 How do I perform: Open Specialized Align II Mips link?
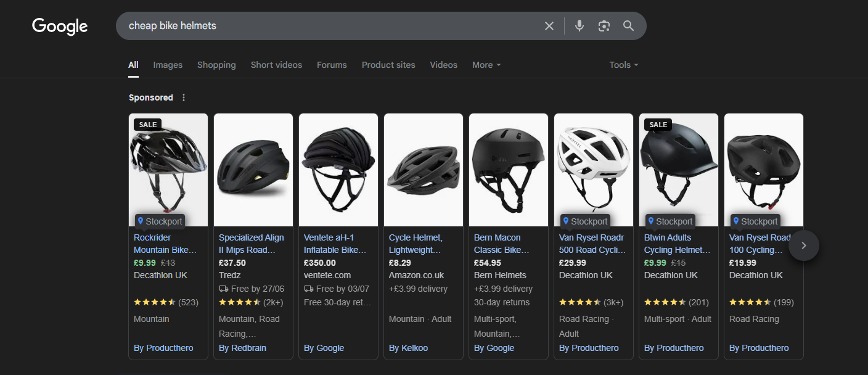pyautogui.click(x=252, y=244)
